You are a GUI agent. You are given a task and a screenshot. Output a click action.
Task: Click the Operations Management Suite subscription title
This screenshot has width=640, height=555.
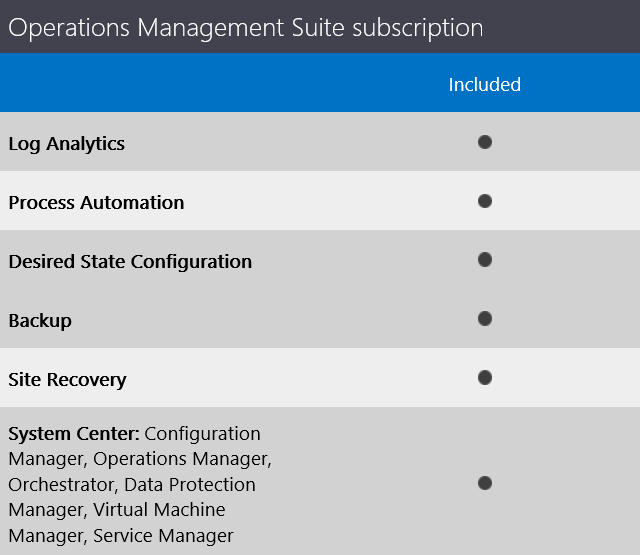[246, 28]
